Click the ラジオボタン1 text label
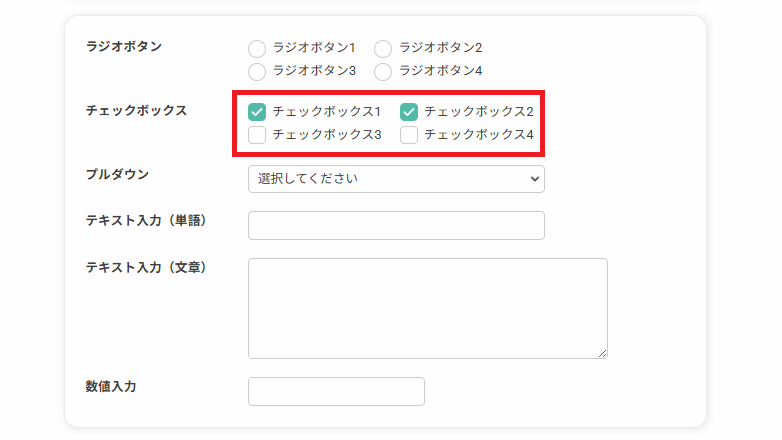The width and height of the screenshot is (782, 440). (314, 48)
